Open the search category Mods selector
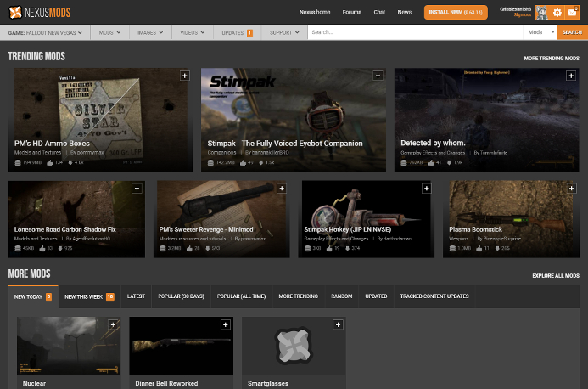 540,32
